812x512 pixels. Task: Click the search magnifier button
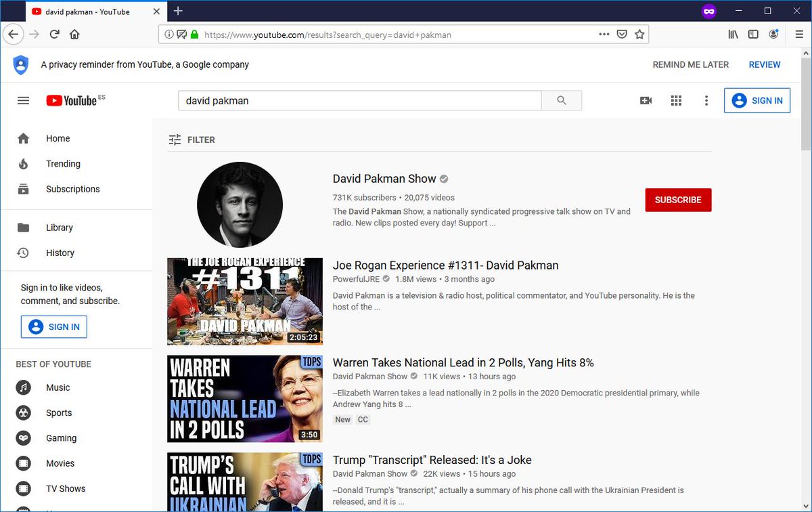click(562, 100)
